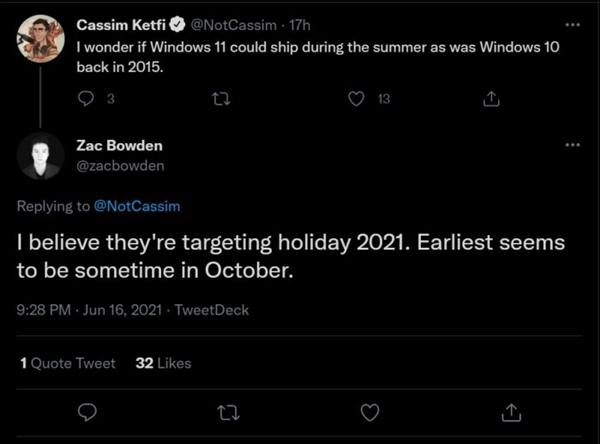
Task: Click the Zac Bowden display name
Action: (x=120, y=146)
